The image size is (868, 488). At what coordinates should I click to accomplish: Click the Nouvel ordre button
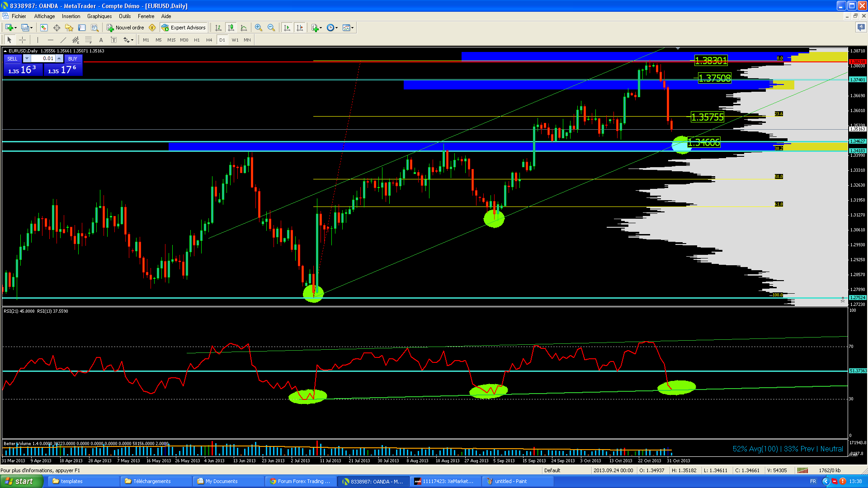pyautogui.click(x=125, y=28)
